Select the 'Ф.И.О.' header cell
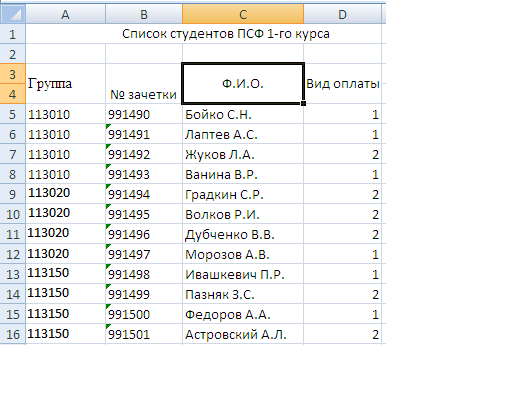The height and width of the screenshot is (395, 519). 243,84
